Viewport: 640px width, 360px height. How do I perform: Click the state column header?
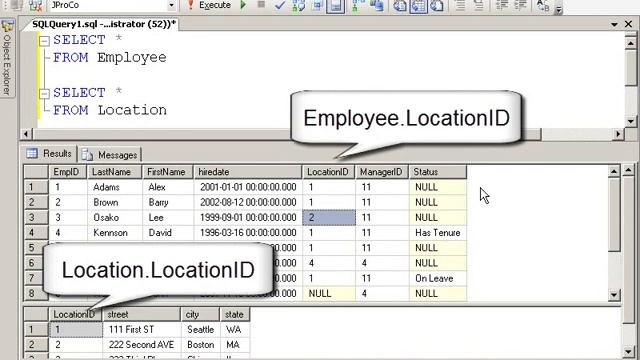(235, 314)
